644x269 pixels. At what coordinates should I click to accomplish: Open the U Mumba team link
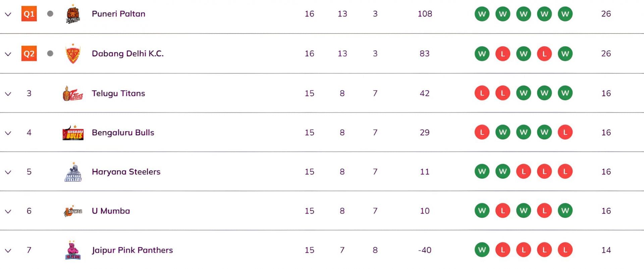[111, 211]
